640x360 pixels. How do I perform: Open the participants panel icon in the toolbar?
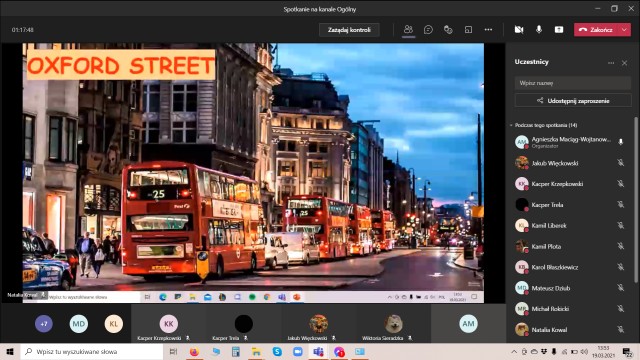tap(408, 29)
